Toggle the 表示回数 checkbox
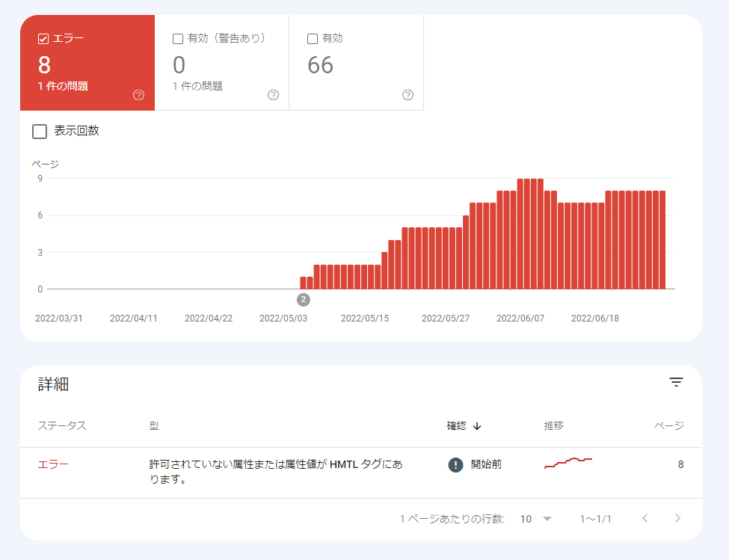 coord(40,132)
